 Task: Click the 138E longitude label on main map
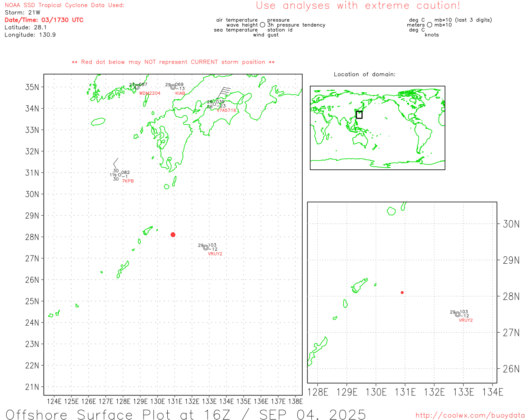click(x=295, y=401)
